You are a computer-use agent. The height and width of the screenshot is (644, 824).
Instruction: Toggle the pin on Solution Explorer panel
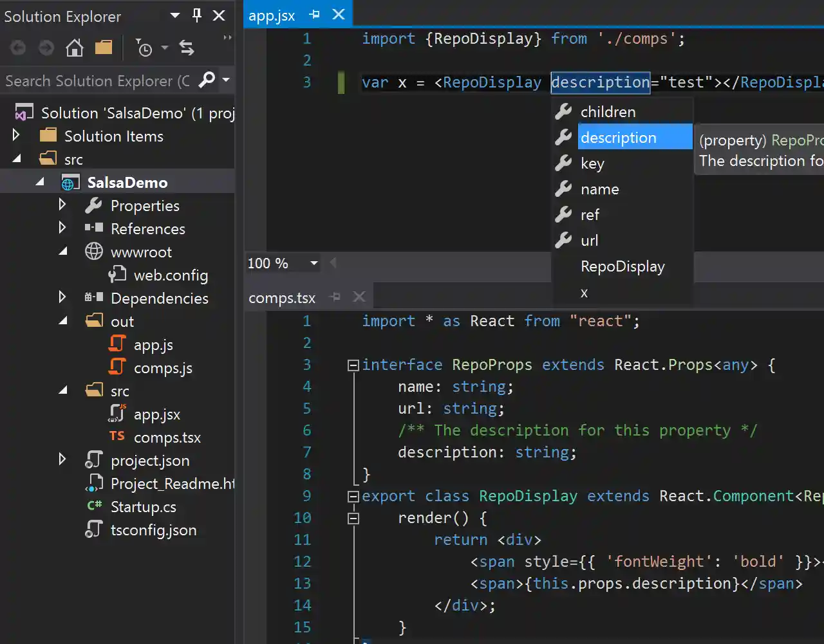(x=197, y=15)
